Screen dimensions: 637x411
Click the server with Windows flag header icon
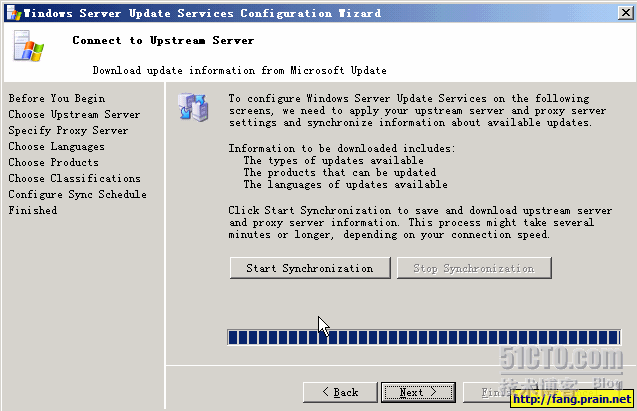coord(28,46)
